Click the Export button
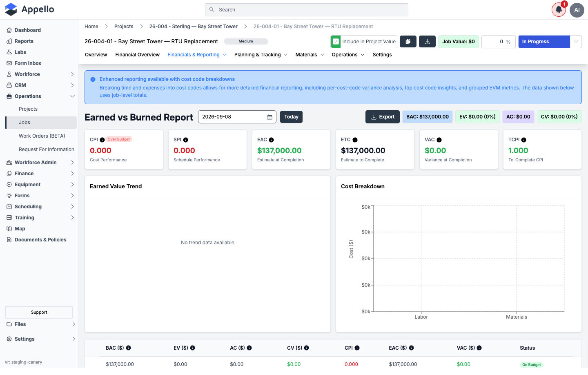This screenshot has width=588, height=375. coord(383,117)
